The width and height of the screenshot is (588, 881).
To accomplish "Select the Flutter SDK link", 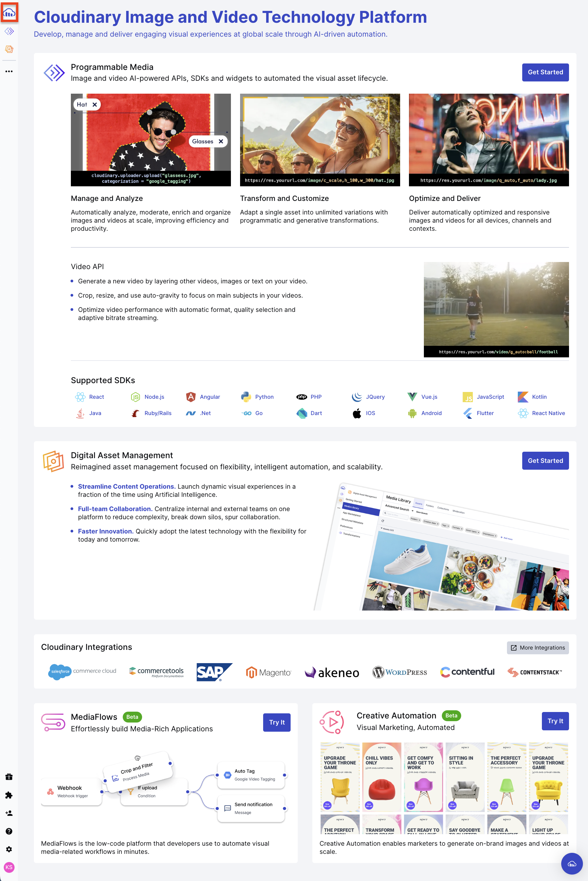I will point(485,413).
